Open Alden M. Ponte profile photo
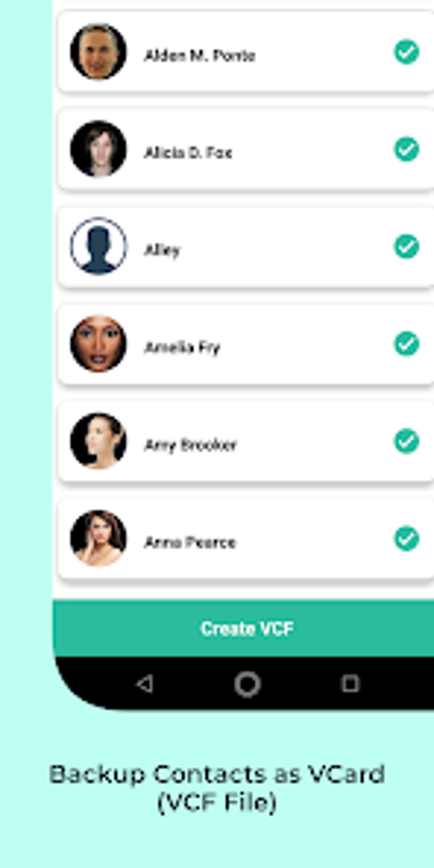Screen dimensions: 434x868 [98, 51]
